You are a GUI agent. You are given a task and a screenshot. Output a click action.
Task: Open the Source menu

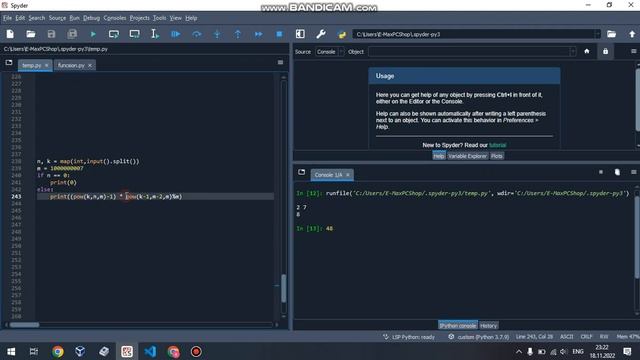pos(57,18)
